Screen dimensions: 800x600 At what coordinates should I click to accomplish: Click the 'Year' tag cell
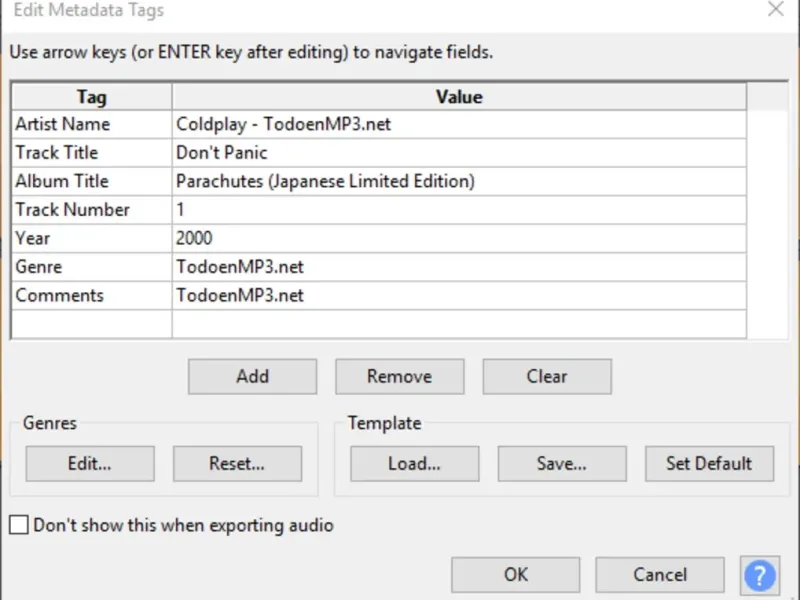point(92,239)
